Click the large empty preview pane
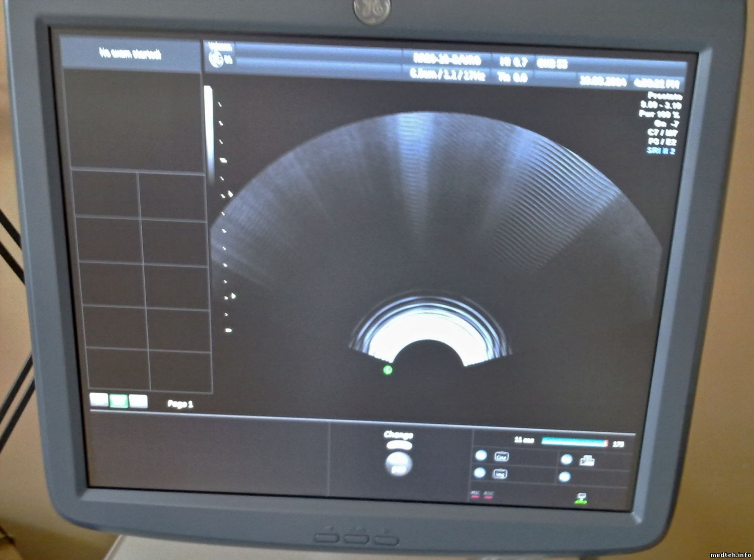 (135, 121)
